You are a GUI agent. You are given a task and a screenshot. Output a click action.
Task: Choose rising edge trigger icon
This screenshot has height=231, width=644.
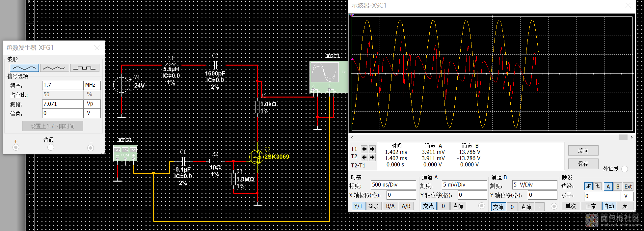(588, 186)
